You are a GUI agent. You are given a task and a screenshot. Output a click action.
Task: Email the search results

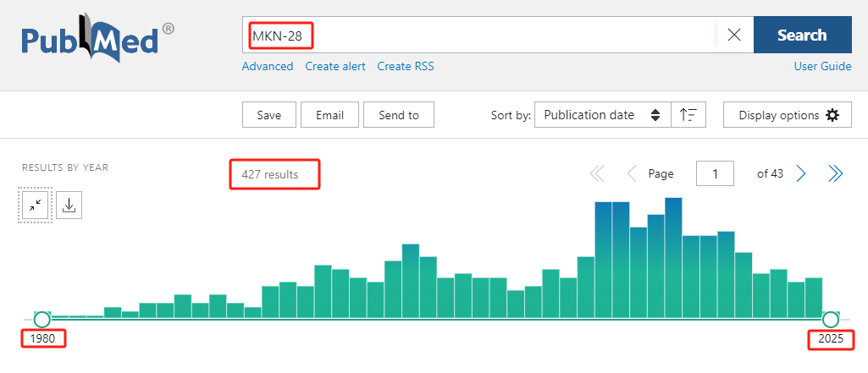click(330, 115)
